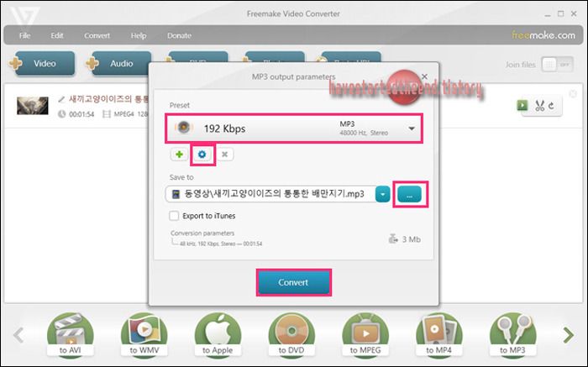Choose the to MP3 output format

pyautogui.click(x=512, y=334)
